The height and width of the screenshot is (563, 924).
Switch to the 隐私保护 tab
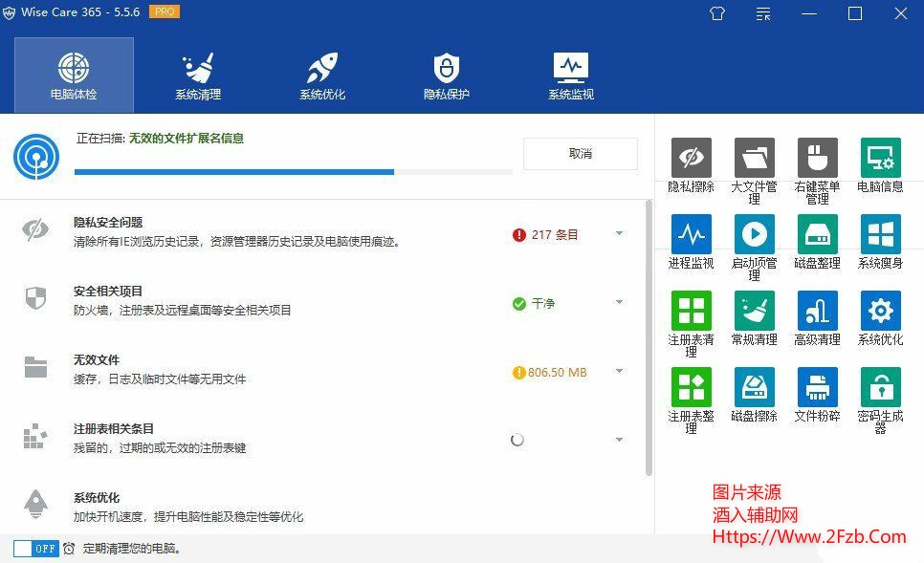pyautogui.click(x=446, y=76)
